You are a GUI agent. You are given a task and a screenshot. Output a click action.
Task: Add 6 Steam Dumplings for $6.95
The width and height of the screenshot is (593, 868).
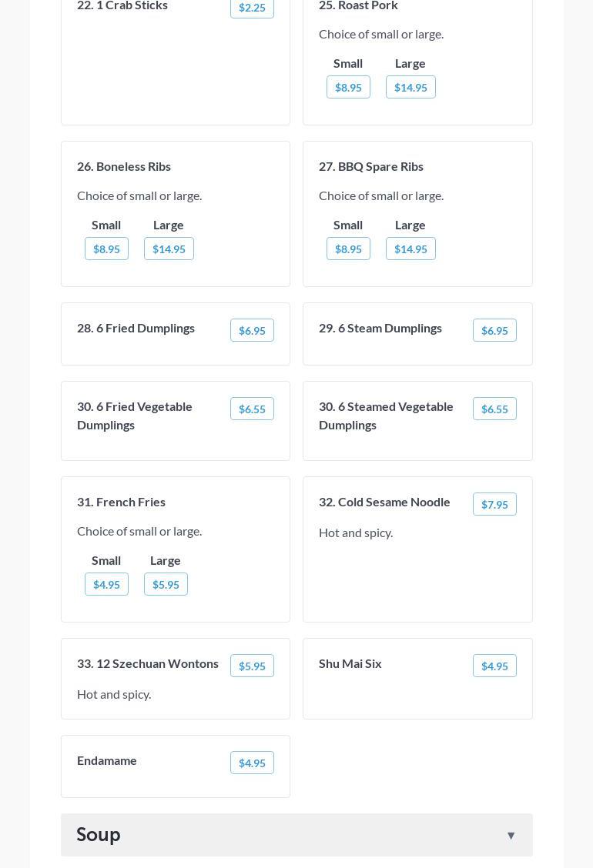[x=494, y=330]
